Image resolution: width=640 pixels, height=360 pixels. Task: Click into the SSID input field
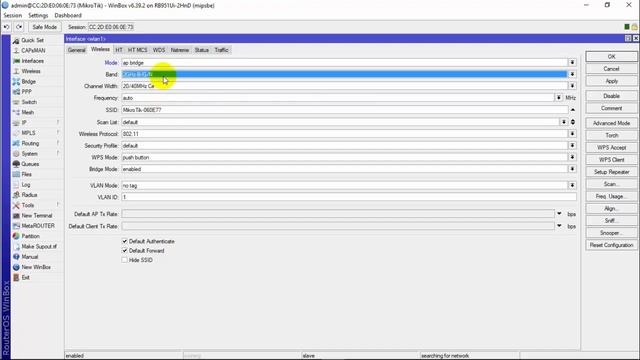coord(344,110)
